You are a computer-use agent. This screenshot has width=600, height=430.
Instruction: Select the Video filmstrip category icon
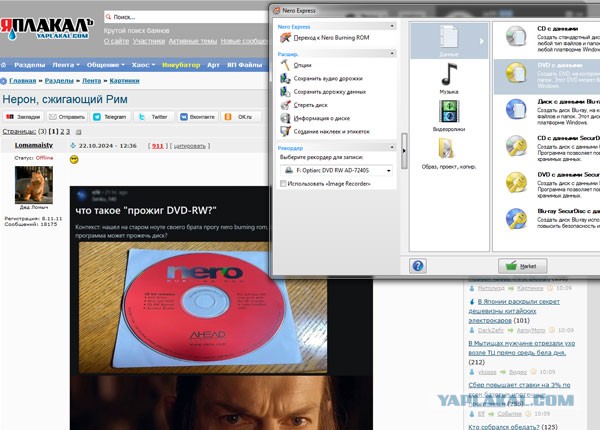coord(449,111)
